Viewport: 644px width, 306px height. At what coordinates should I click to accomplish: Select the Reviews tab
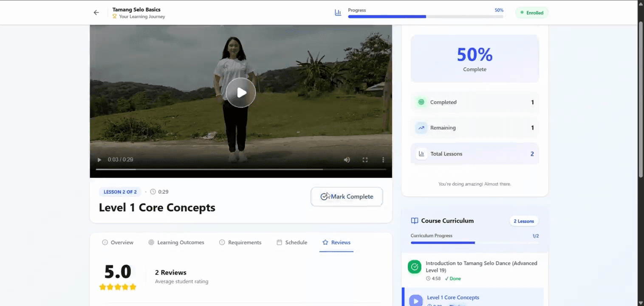point(336,242)
